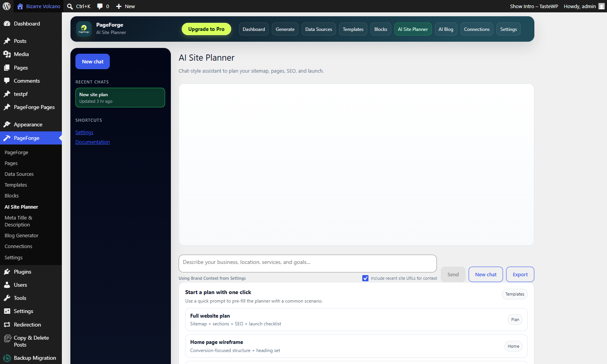Click the Upgrade to Pro button
This screenshot has height=364, width=607.
point(206,29)
